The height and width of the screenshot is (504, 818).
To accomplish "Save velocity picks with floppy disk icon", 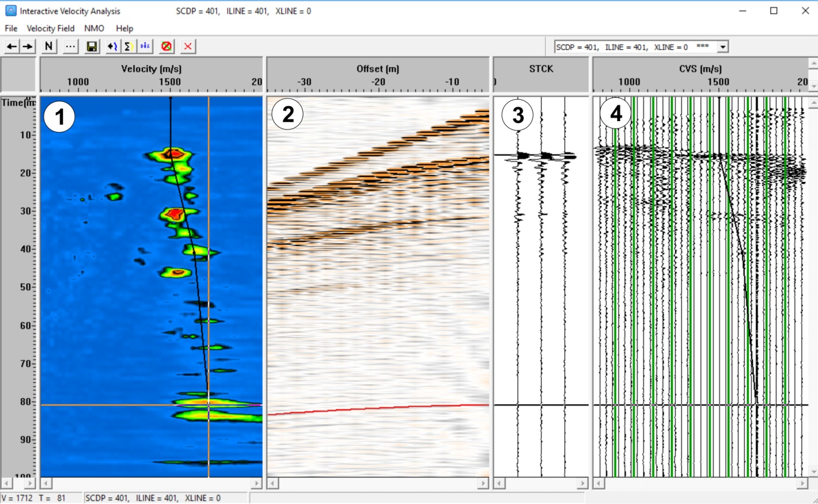I will click(x=92, y=47).
